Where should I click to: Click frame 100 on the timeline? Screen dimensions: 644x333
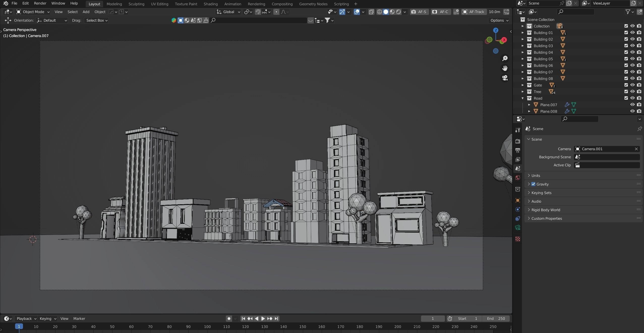[x=207, y=327]
